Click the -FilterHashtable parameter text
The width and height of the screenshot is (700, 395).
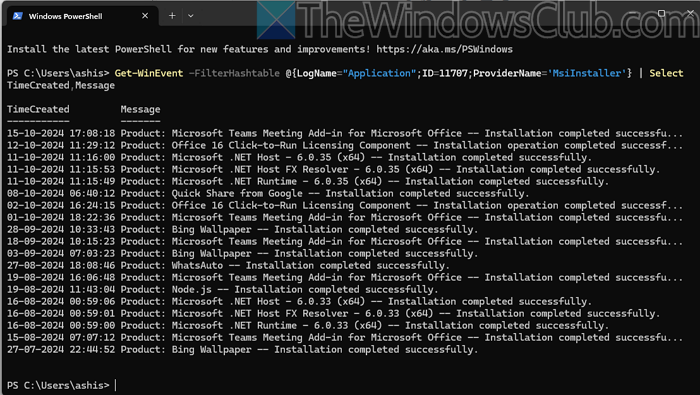click(234, 73)
